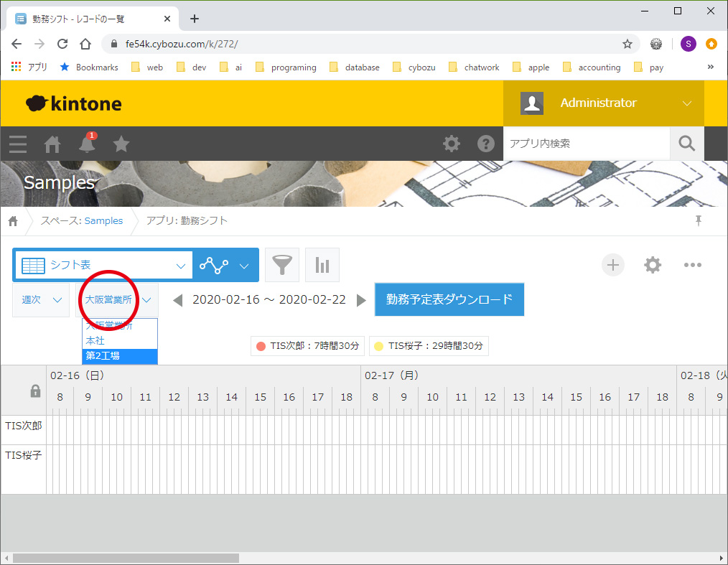Open notifications bell with badge
The width and height of the screenshot is (728, 565).
click(x=88, y=143)
